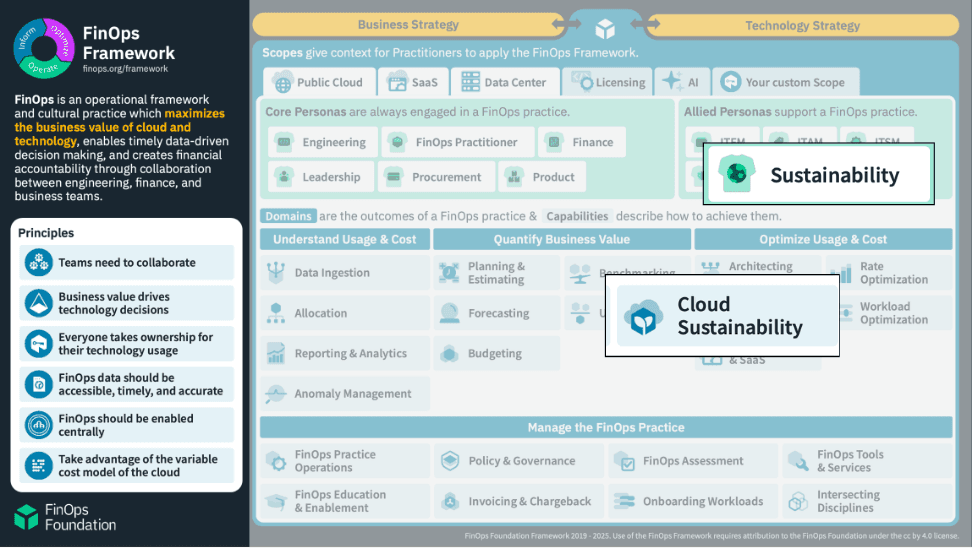
Task: Click the FinOps Foundation green cube logo
Action: 26,517
